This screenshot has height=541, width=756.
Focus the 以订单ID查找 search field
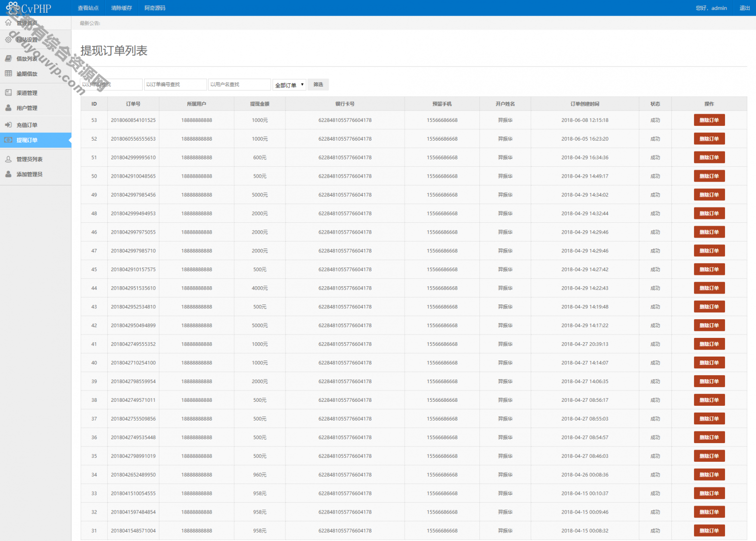[111, 85]
